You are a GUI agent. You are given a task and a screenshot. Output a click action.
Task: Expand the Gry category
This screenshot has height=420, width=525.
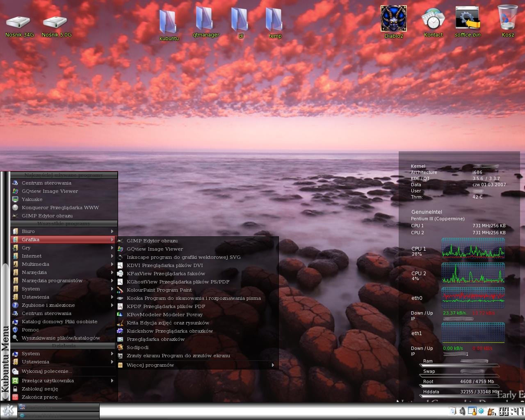pyautogui.click(x=63, y=248)
